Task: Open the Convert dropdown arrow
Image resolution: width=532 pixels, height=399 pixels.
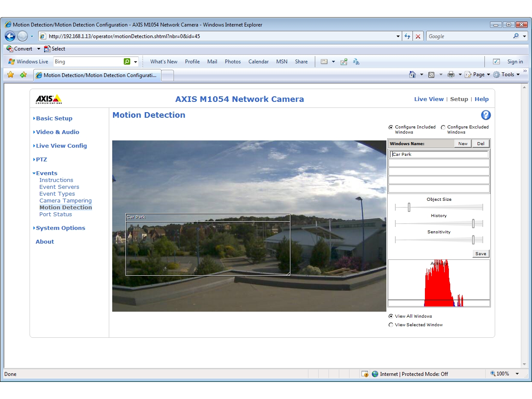Action: point(38,49)
